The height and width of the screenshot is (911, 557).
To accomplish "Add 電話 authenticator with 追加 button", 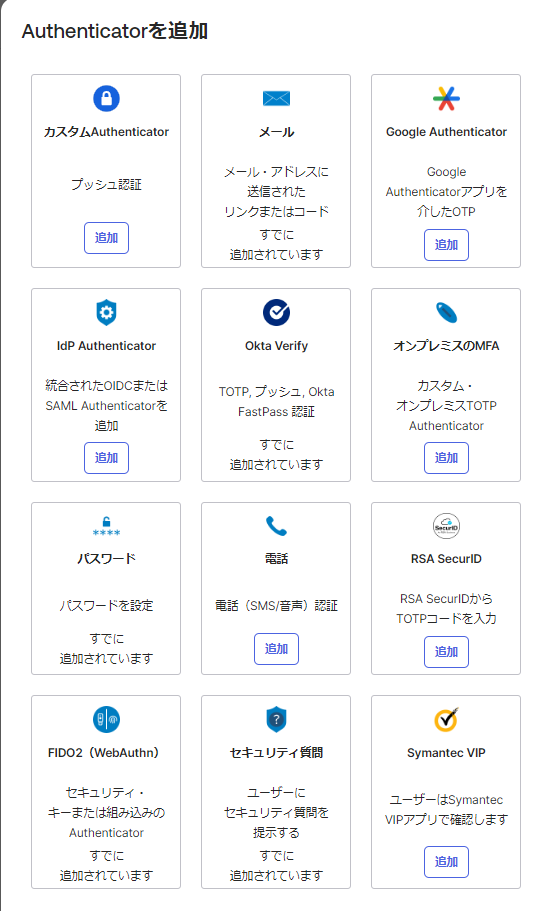I will [276, 649].
